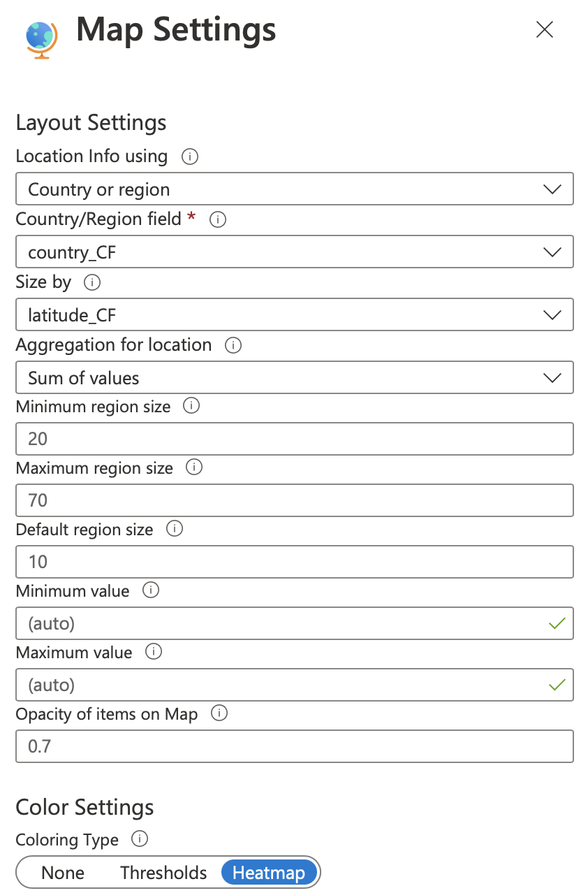
Task: Select Heatmap coloring type
Action: coord(269,873)
